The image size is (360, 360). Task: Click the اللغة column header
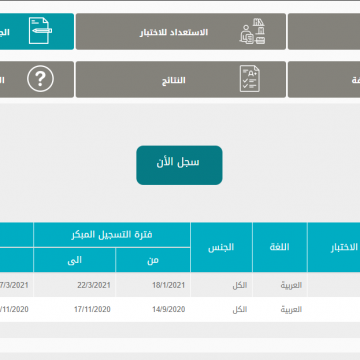[280, 247]
